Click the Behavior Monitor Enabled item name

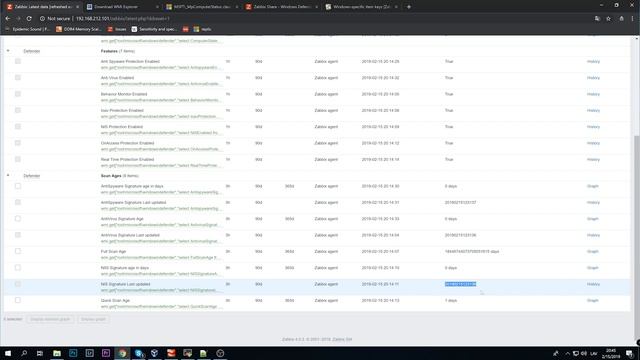(124, 94)
